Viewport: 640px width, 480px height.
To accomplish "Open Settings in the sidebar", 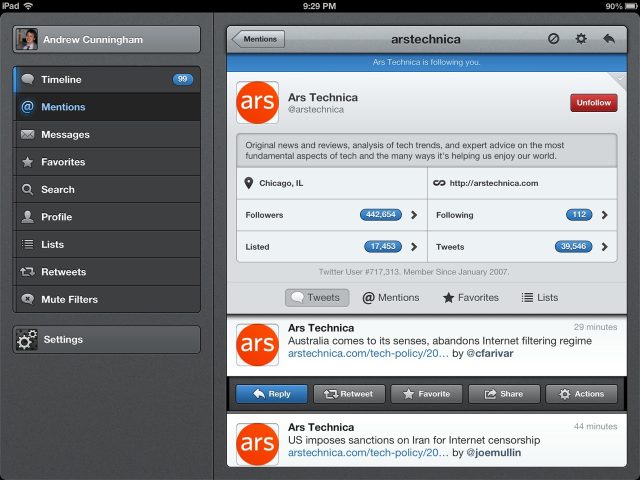I will point(107,339).
